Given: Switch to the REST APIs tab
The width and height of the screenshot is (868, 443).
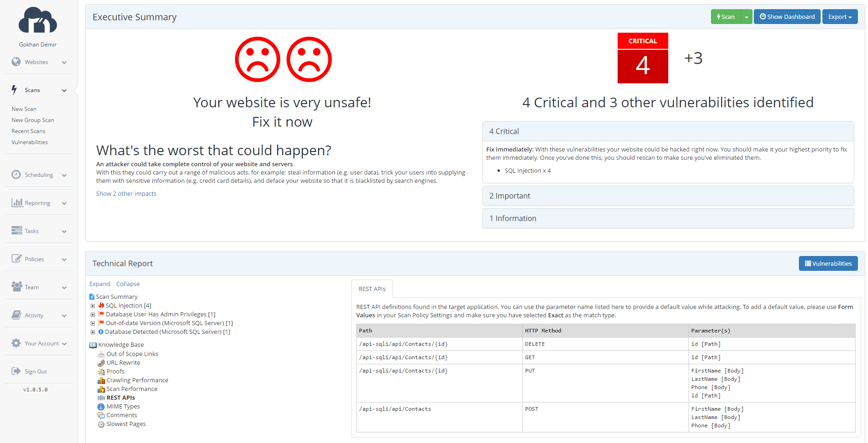Looking at the screenshot, I should click(x=372, y=289).
